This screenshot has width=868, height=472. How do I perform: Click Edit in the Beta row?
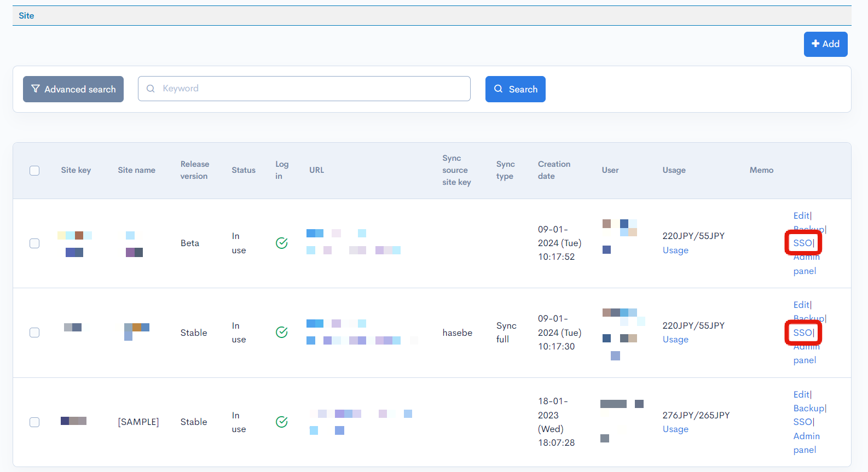pyautogui.click(x=801, y=215)
